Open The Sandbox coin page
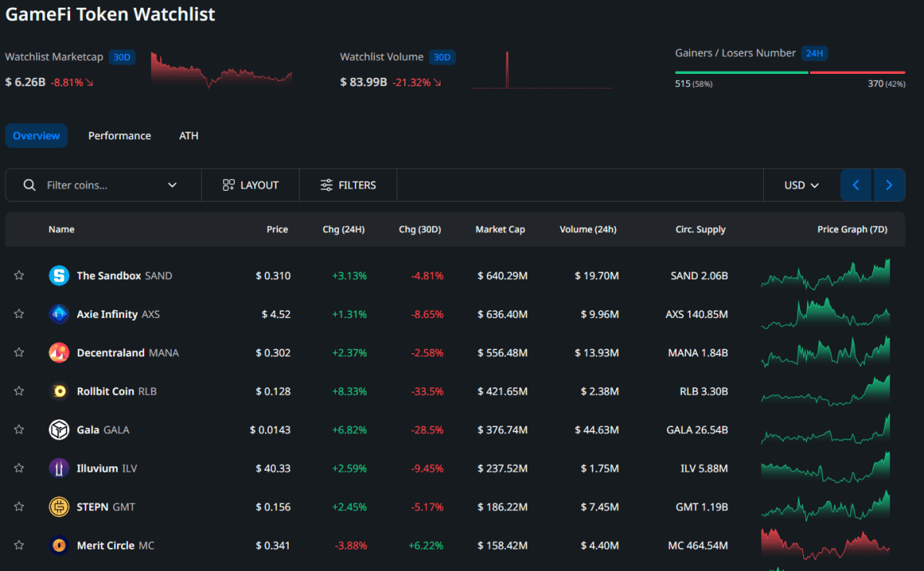 click(109, 275)
